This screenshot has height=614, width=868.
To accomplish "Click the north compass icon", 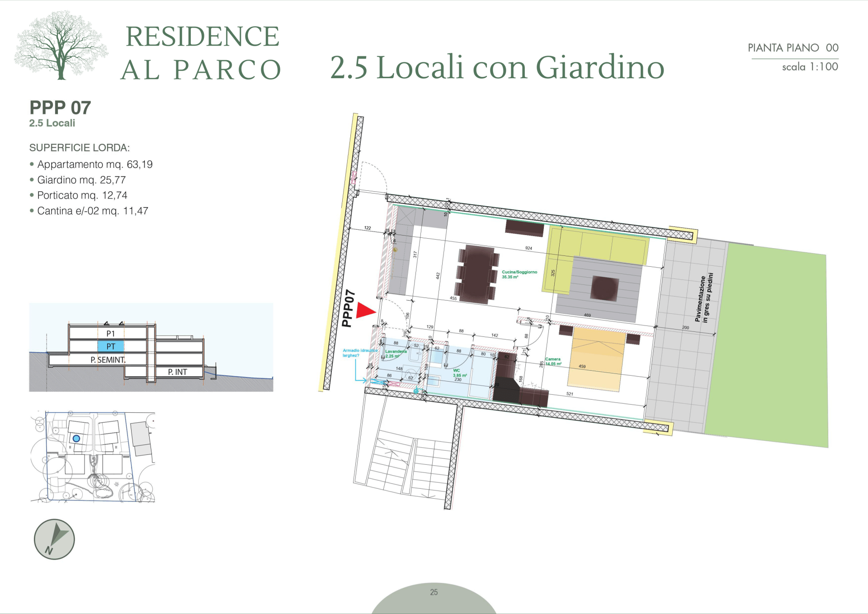I will point(54,539).
